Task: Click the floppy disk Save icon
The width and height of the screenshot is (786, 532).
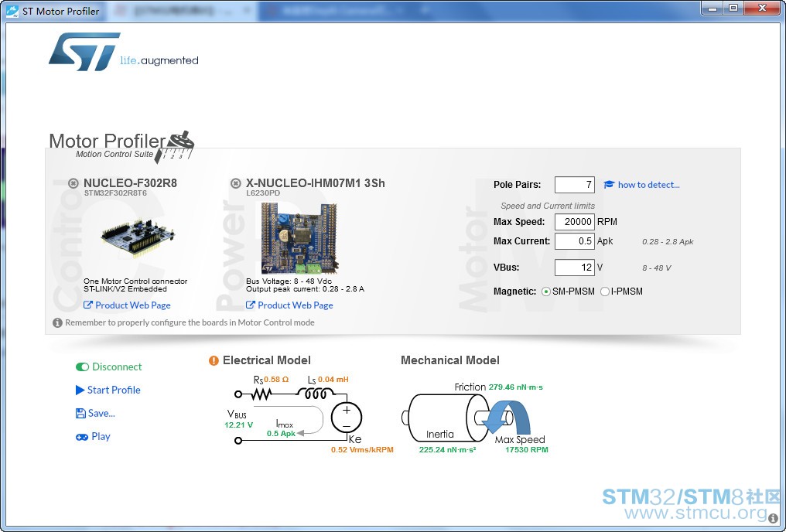Action: [x=80, y=413]
